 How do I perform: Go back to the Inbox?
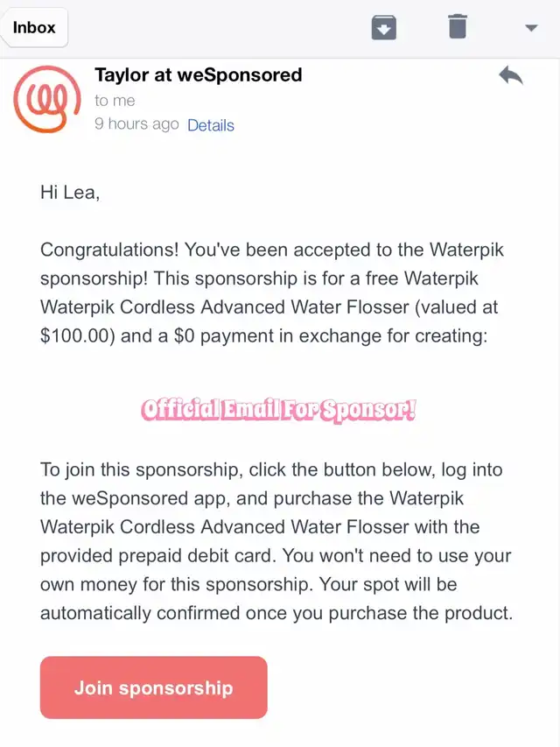(34, 27)
